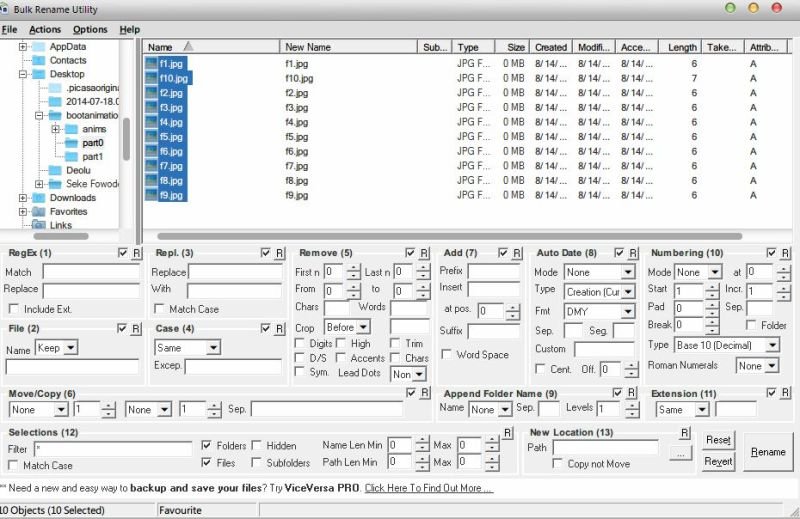Expand the AppData tree node
The image size is (800, 519).
click(23, 46)
